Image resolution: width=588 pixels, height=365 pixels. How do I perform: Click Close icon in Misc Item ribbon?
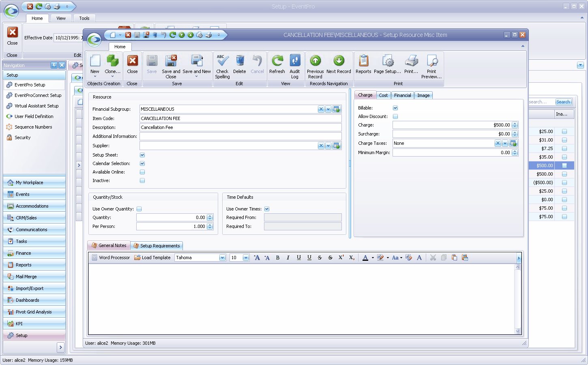132,61
